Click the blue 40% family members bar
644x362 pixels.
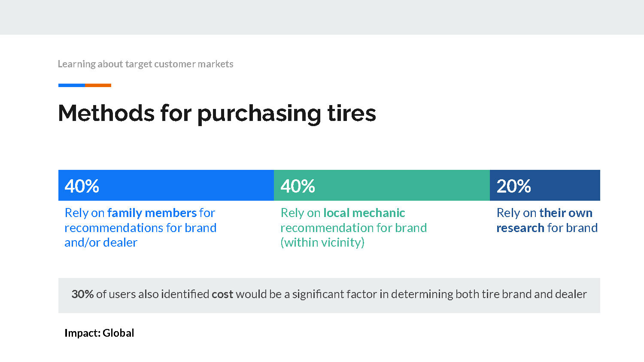(x=166, y=185)
